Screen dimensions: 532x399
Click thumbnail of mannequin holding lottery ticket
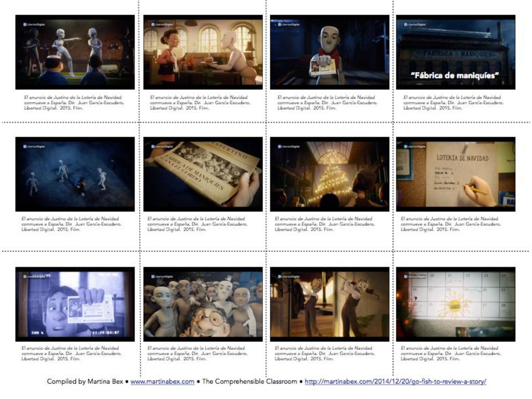tap(330, 52)
